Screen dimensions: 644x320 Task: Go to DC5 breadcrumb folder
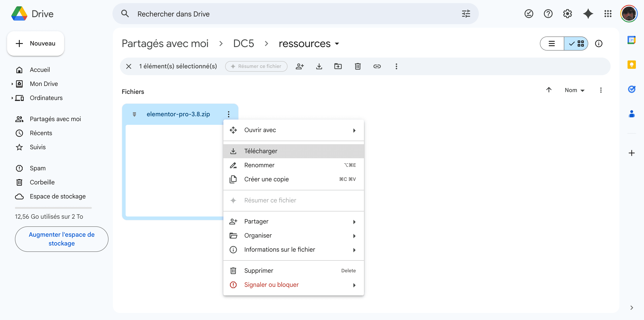click(x=244, y=44)
